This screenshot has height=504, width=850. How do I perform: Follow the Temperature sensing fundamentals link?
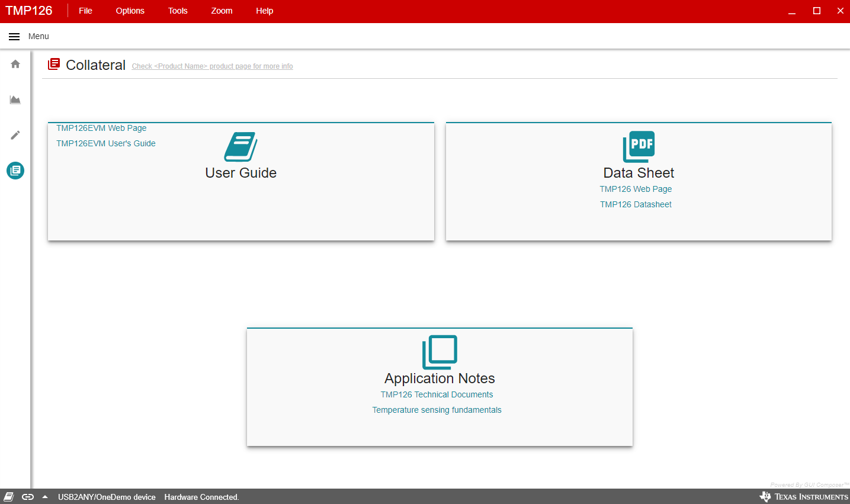coord(437,410)
